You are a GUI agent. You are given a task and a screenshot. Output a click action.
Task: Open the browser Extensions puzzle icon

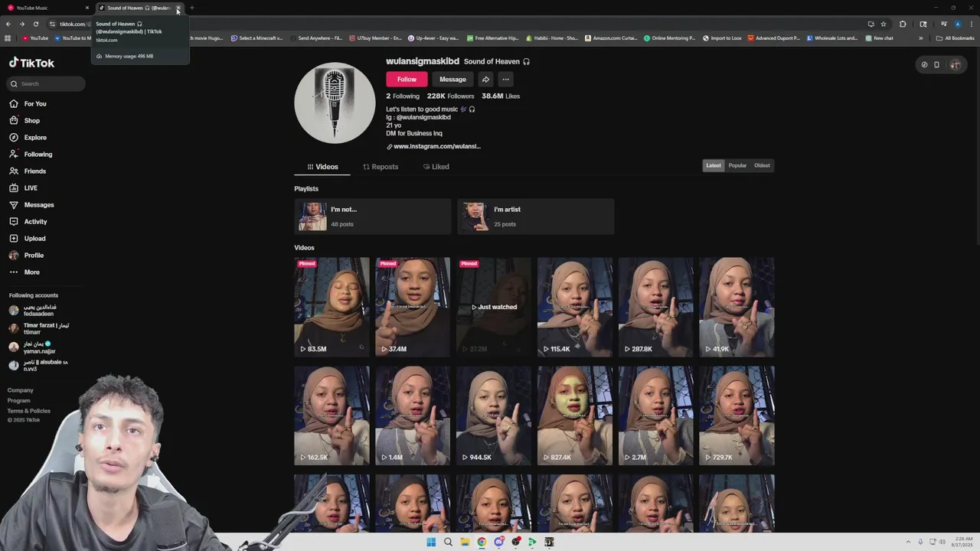point(902,24)
